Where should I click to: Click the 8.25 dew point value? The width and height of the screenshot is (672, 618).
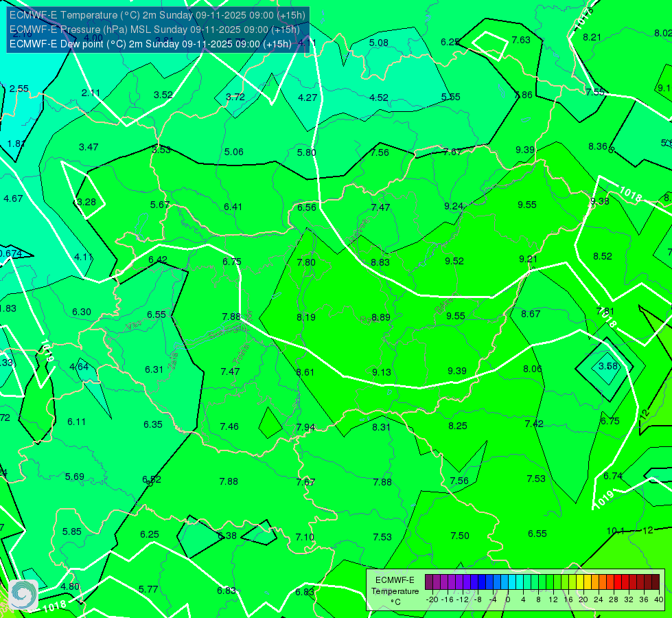(458, 426)
